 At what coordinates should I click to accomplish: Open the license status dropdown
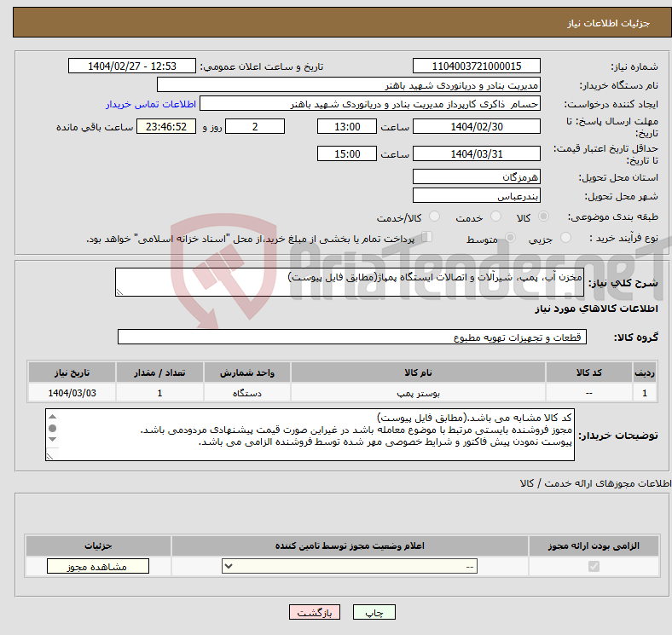point(350,567)
